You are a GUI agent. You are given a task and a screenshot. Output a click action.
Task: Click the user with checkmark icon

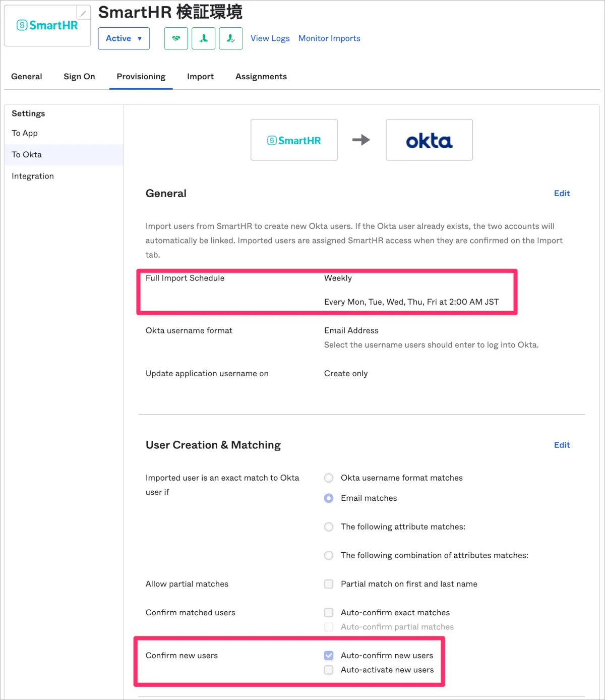231,38
